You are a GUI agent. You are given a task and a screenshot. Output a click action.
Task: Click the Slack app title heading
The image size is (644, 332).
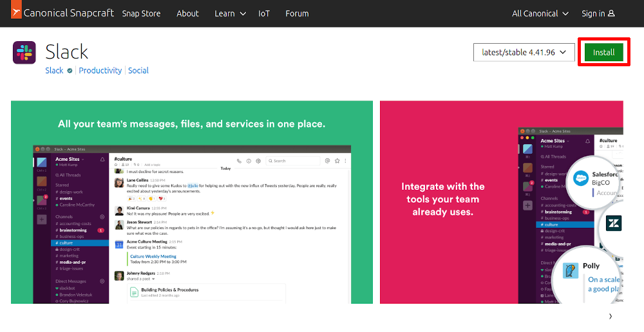(x=66, y=52)
